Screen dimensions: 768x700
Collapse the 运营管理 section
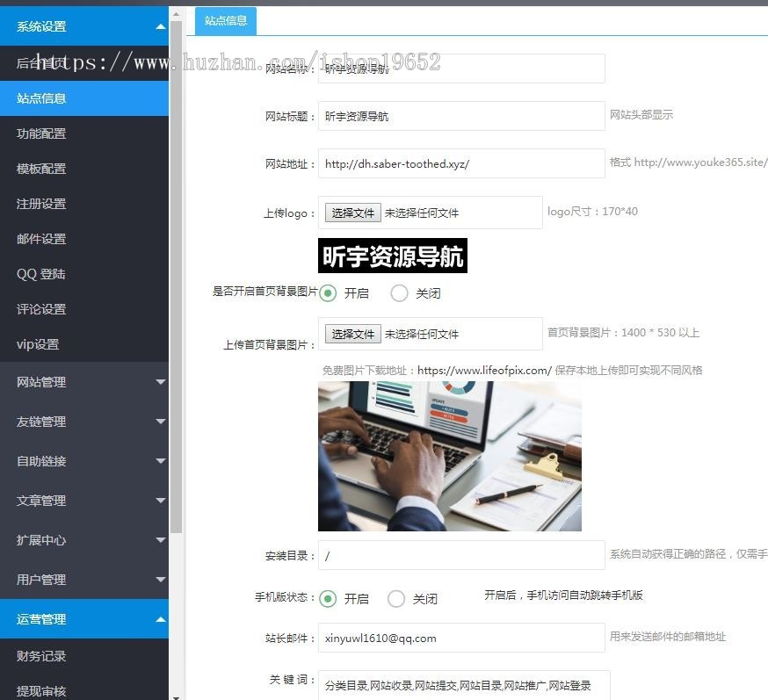point(84,619)
